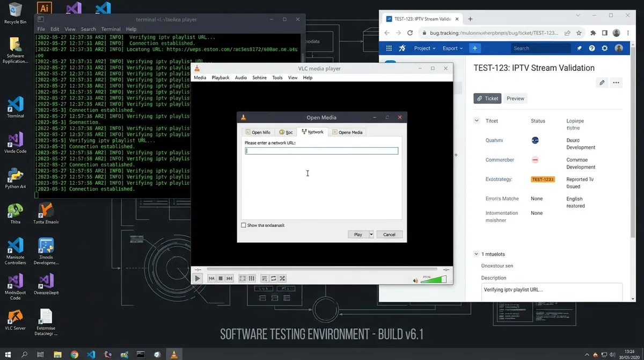The height and width of the screenshot is (360, 644).
Task: Open the VLC Media menu
Action: click(x=200, y=77)
